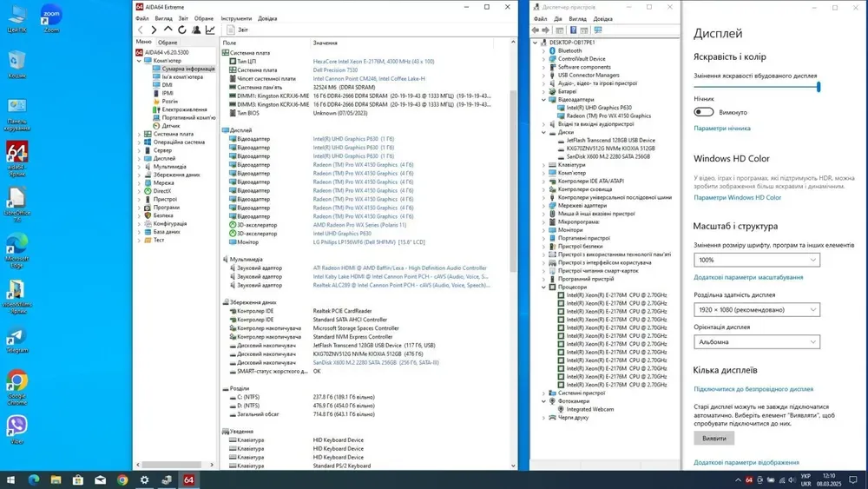Click the AIDA64 user accounts toolbar icon
This screenshot has height=489, width=868.
[196, 30]
